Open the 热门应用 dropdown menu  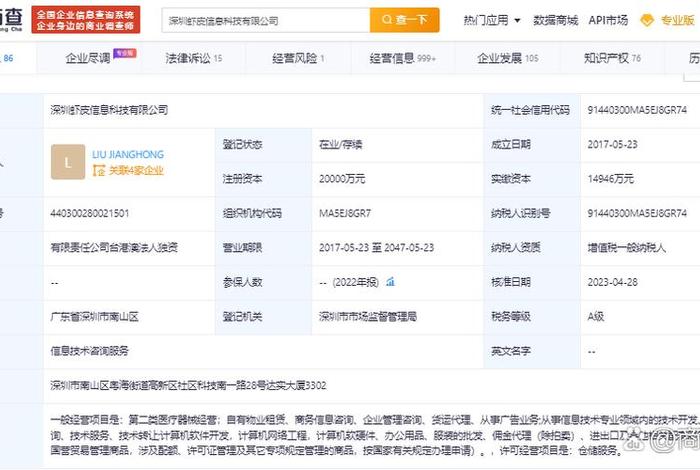click(x=492, y=20)
